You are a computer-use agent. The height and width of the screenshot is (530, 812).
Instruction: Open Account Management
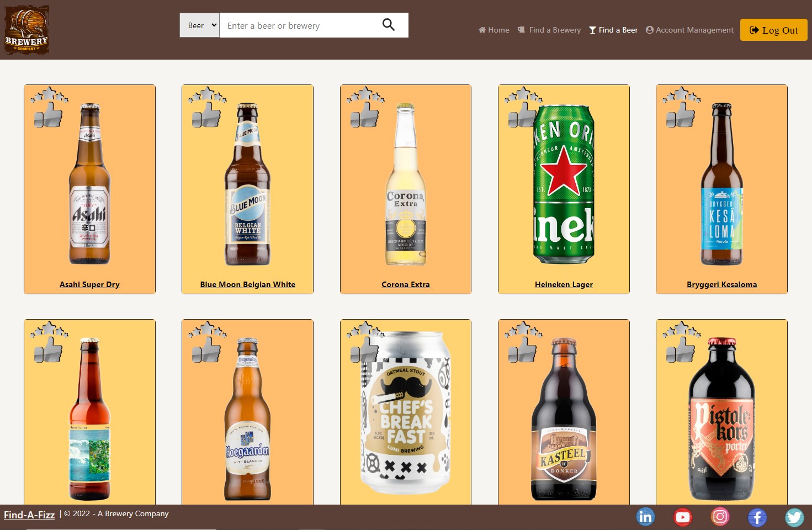(689, 30)
